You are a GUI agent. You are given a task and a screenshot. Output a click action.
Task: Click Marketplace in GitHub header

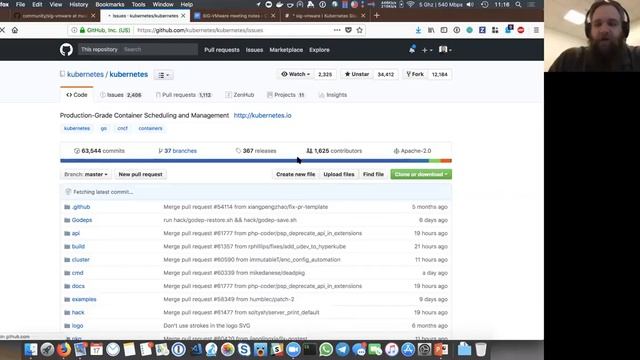286,50
